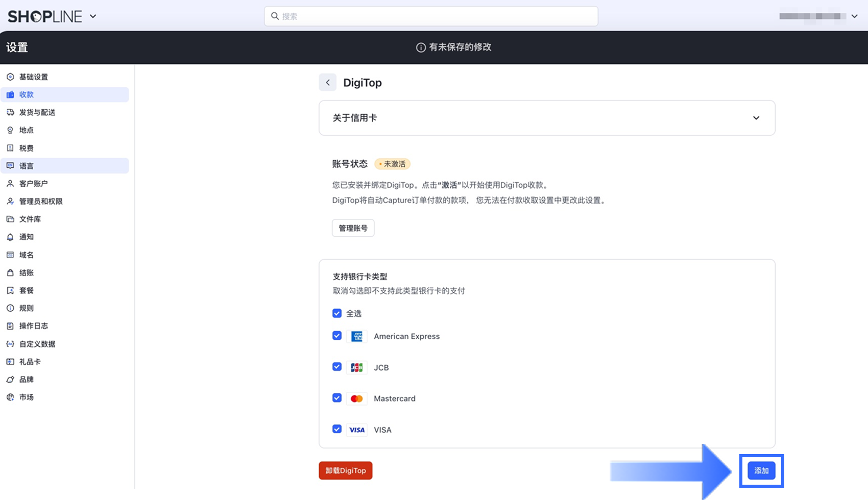This screenshot has width=868, height=500.
Task: Click the 语言 language icon
Action: [10, 166]
